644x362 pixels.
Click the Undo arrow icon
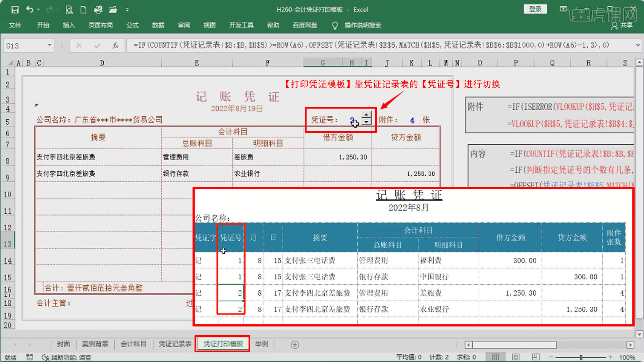[30, 10]
